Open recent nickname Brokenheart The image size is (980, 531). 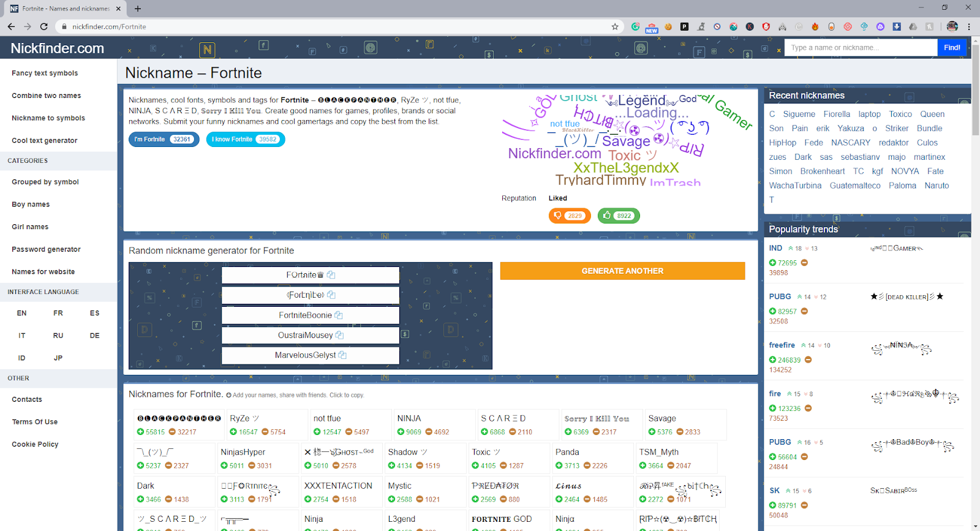[823, 171]
